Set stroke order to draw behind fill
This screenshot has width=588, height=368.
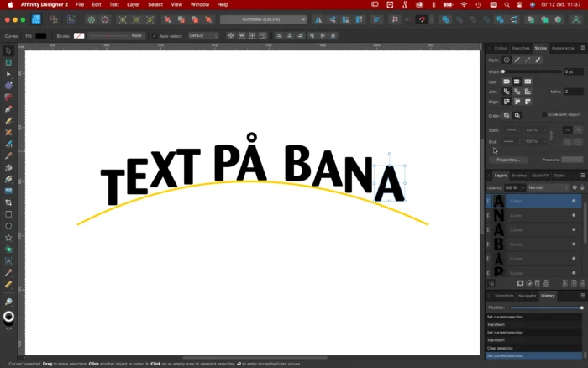507,116
